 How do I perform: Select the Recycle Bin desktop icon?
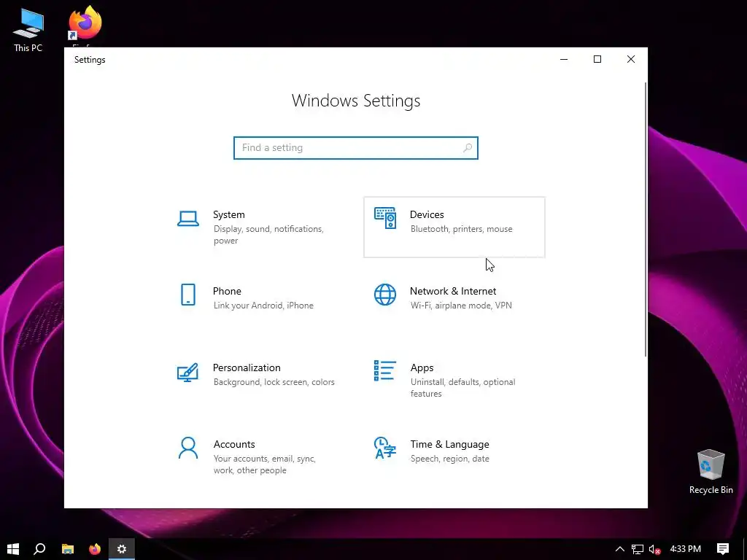[x=711, y=472]
